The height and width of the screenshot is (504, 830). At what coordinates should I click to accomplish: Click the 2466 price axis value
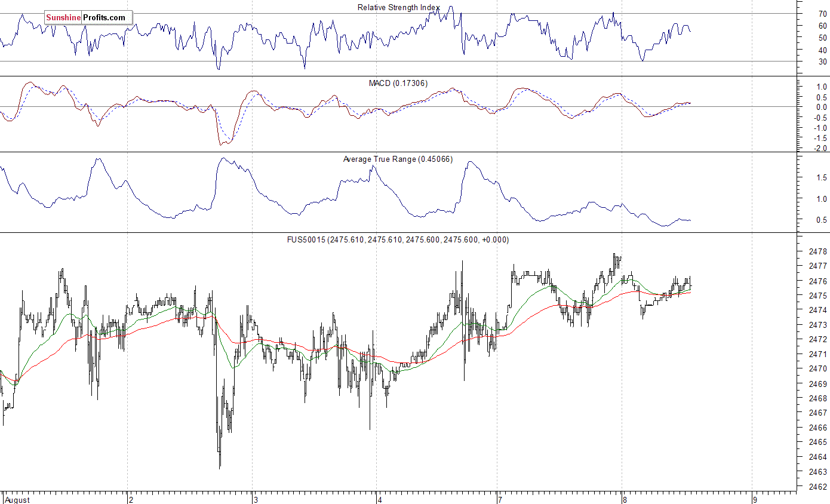pos(817,428)
